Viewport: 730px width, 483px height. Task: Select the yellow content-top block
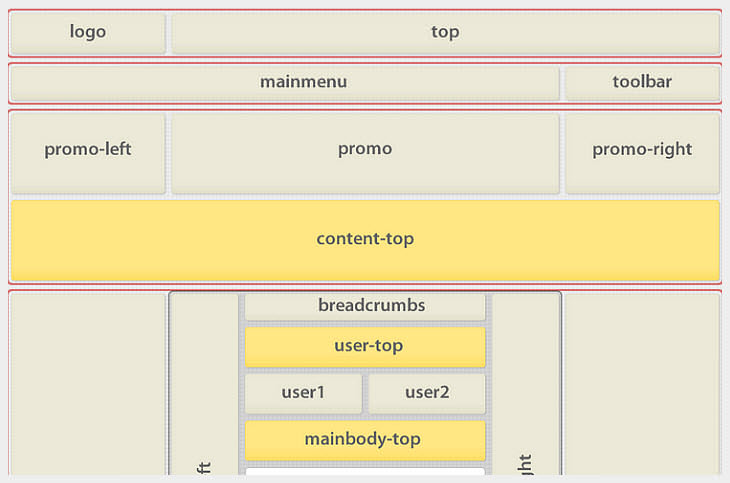pyautogui.click(x=365, y=240)
